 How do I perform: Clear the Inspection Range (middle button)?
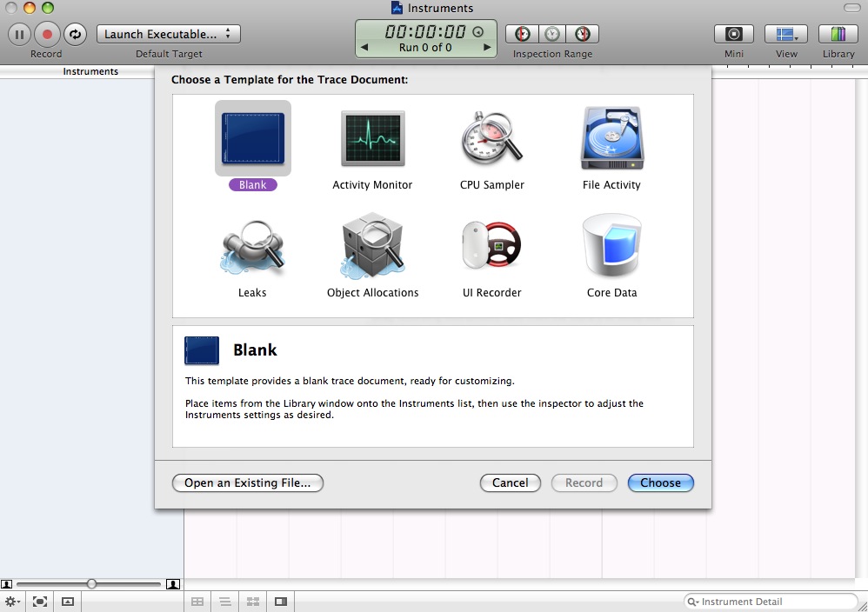coord(552,34)
